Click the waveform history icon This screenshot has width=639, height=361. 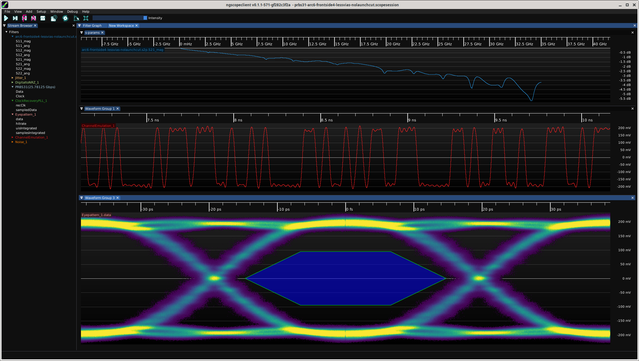click(53, 18)
